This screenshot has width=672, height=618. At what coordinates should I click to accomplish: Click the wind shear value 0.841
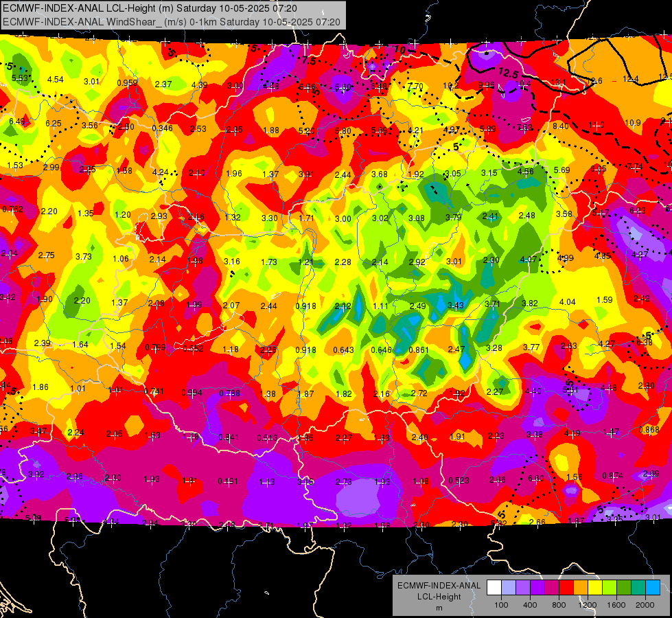229,437
